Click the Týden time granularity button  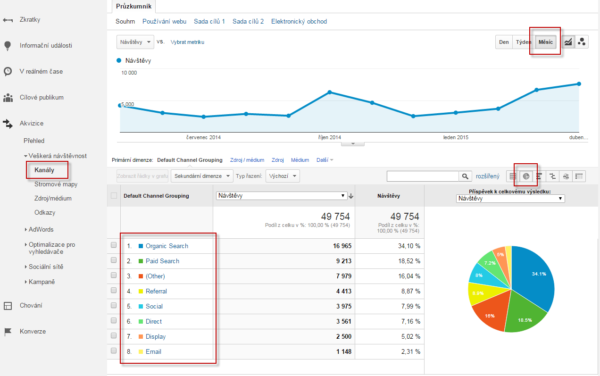523,42
